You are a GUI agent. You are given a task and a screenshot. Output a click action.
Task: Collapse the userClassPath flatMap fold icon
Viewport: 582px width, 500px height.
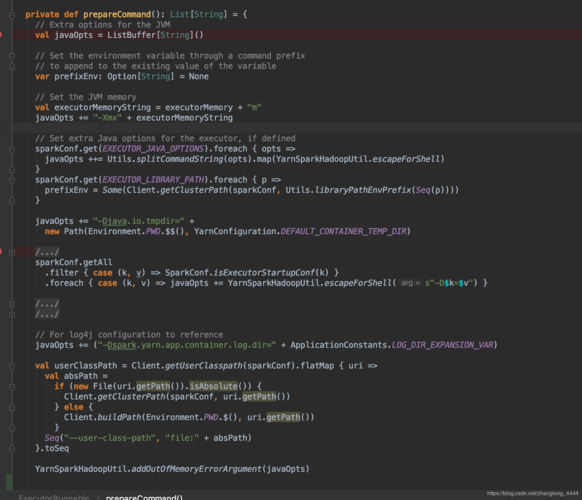(x=12, y=366)
